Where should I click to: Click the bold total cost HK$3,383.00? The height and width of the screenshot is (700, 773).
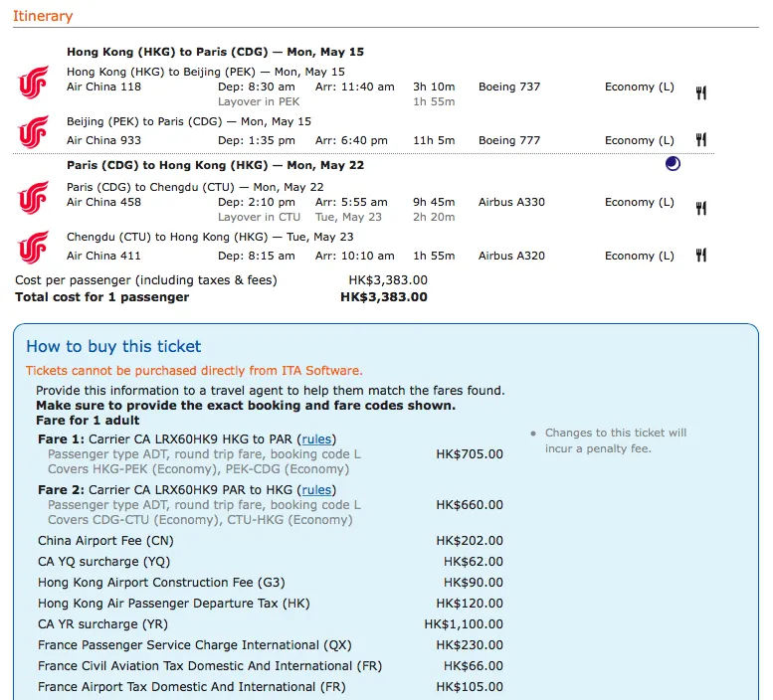[384, 297]
